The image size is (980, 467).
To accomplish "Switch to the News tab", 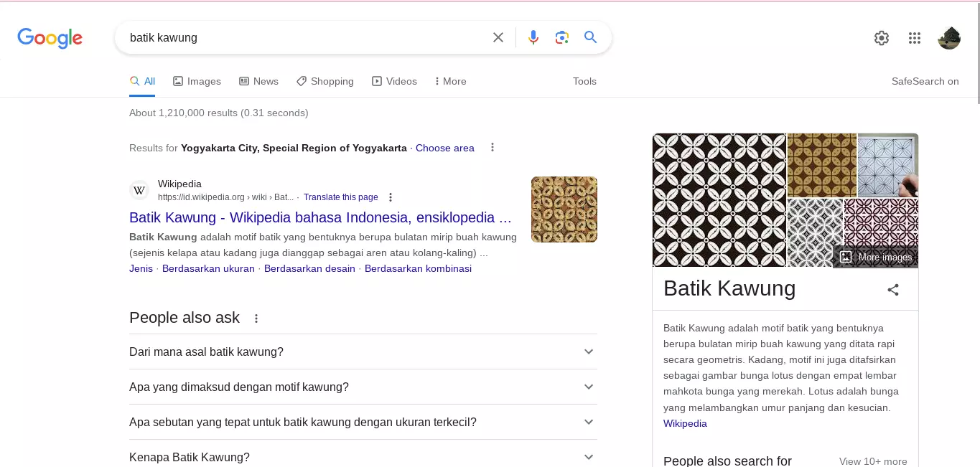I will 258,81.
